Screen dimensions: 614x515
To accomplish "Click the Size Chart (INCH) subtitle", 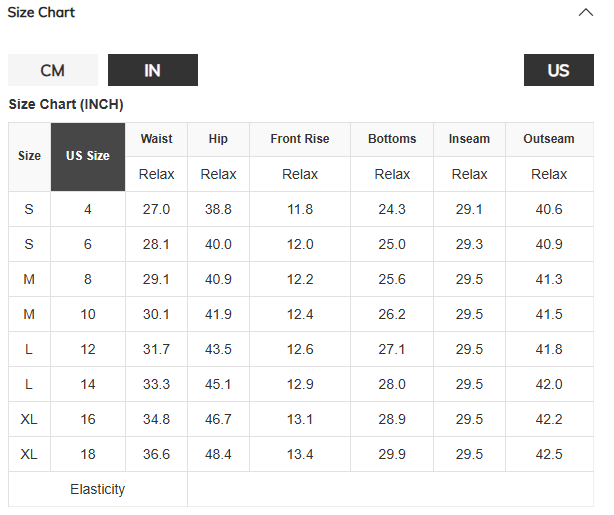I will pyautogui.click(x=66, y=105).
